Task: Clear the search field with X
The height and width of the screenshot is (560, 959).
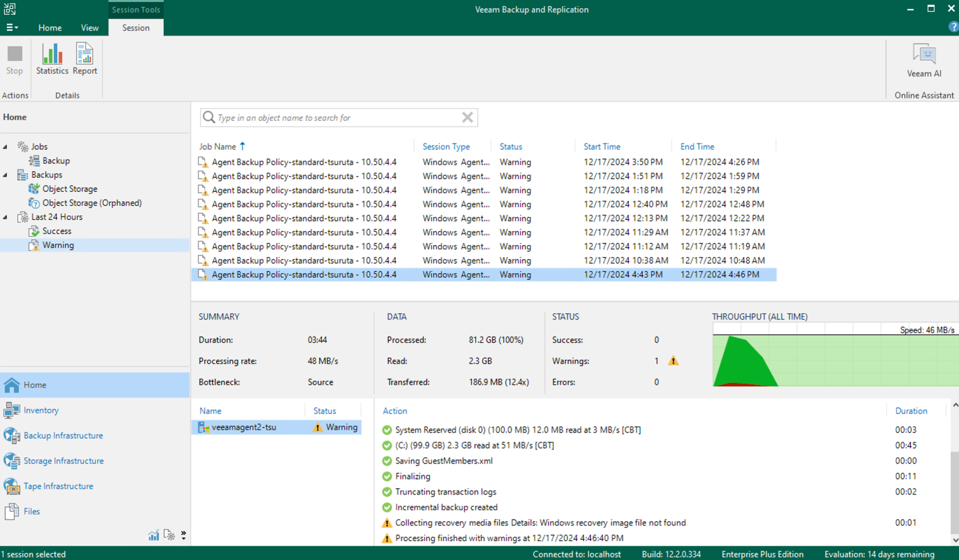Action: click(x=467, y=117)
